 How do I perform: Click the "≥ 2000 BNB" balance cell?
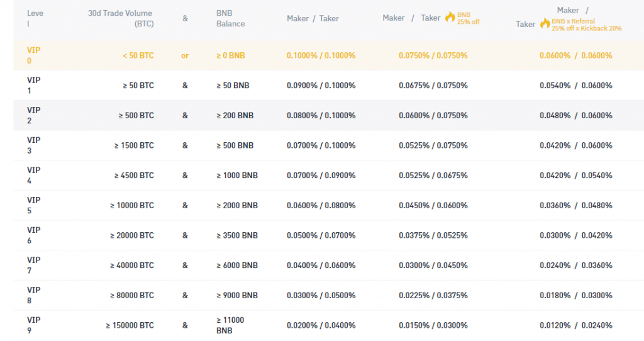(237, 206)
